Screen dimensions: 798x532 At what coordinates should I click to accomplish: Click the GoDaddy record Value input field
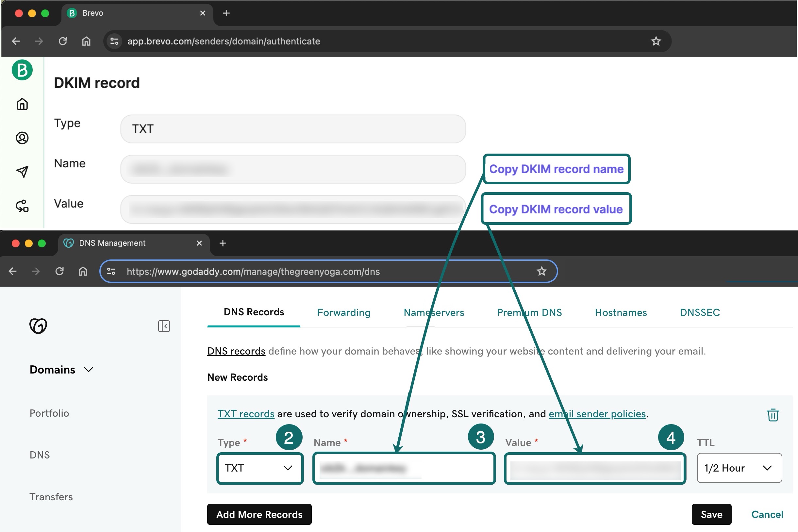coord(595,468)
